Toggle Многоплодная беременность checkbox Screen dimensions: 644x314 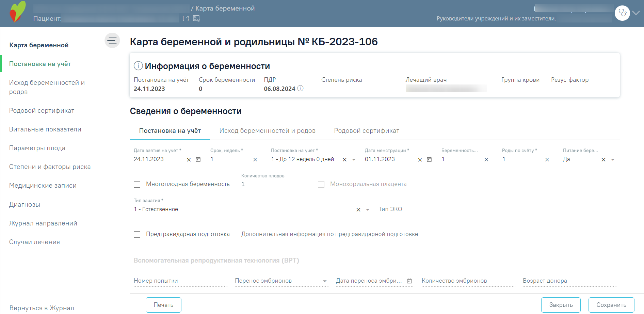[x=137, y=184]
